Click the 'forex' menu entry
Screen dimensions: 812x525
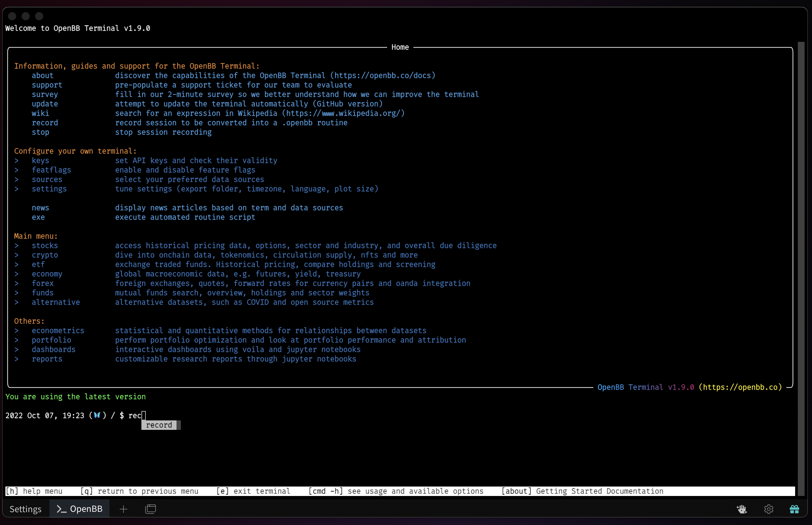(x=43, y=283)
